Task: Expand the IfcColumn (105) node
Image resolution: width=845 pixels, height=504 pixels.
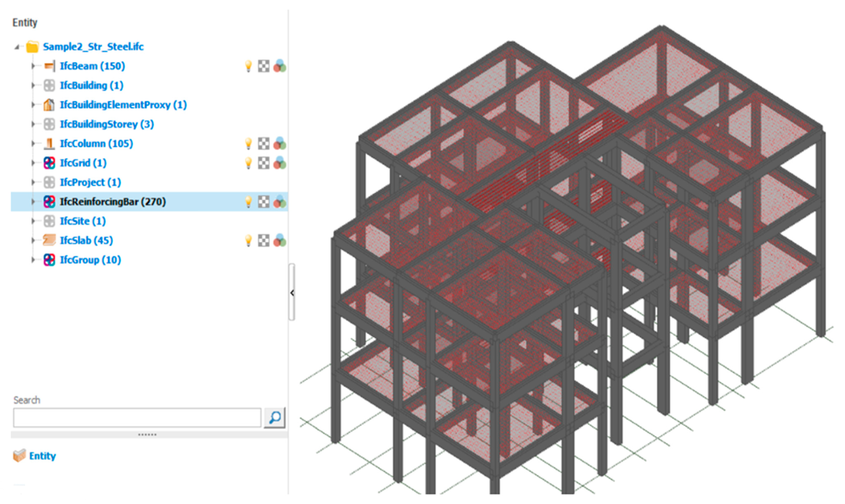Action: 33,143
